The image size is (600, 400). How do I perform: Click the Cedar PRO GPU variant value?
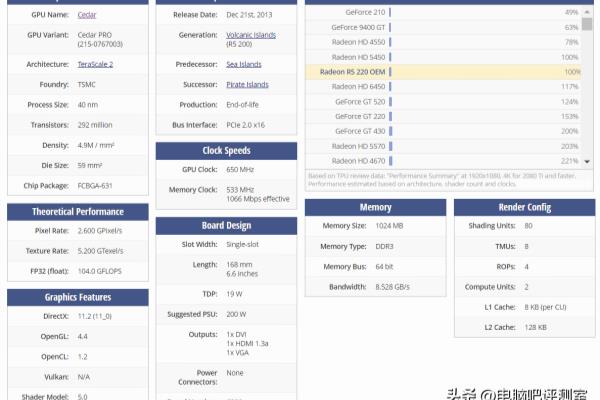[95, 35]
